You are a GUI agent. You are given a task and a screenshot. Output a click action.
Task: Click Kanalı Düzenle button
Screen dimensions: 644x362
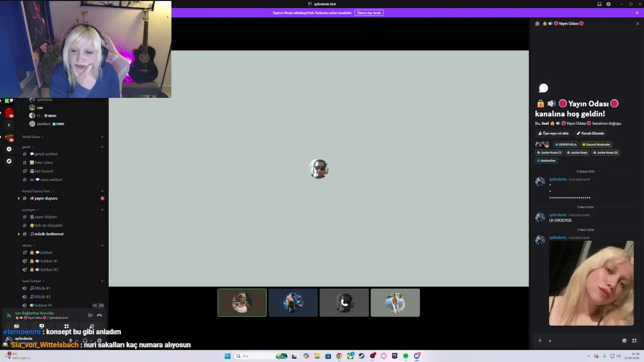pyautogui.click(x=590, y=133)
